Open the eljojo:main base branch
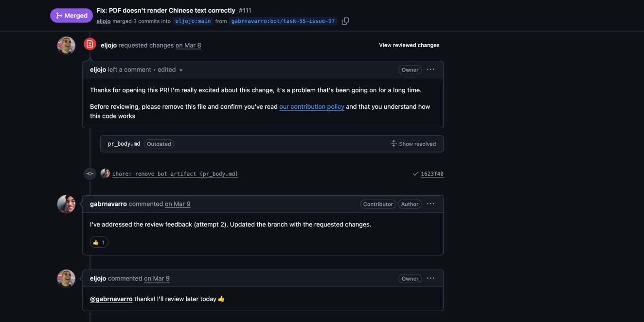The height and width of the screenshot is (322, 644). click(x=193, y=21)
